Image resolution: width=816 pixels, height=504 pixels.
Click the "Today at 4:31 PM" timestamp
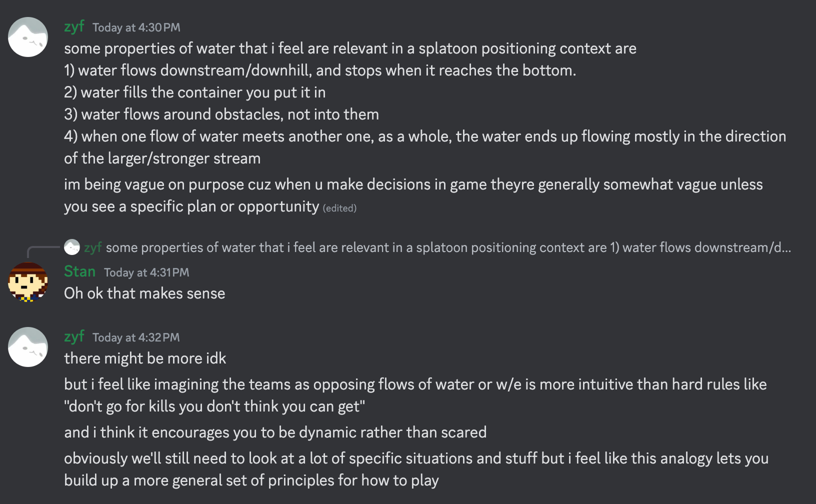[146, 272]
